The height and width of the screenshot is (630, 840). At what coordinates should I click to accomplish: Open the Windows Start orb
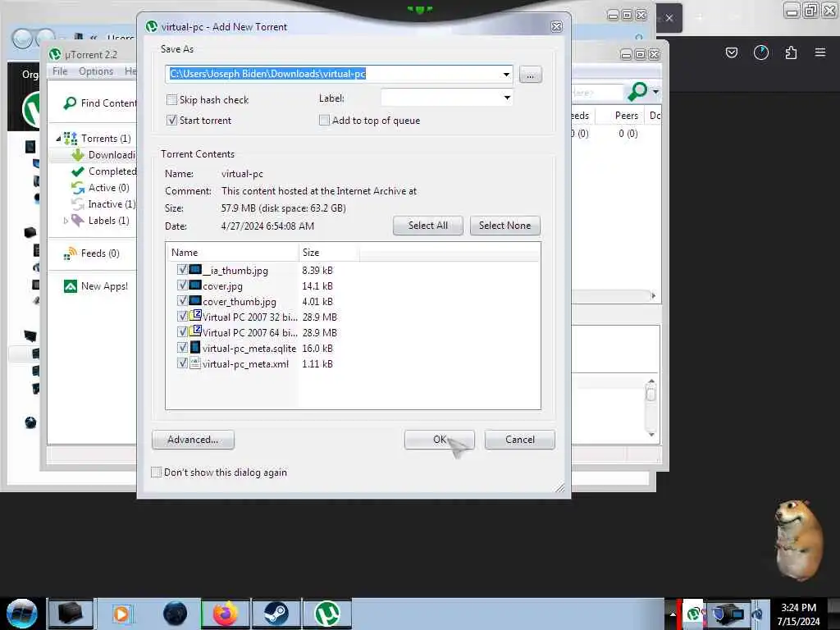[x=21, y=614]
